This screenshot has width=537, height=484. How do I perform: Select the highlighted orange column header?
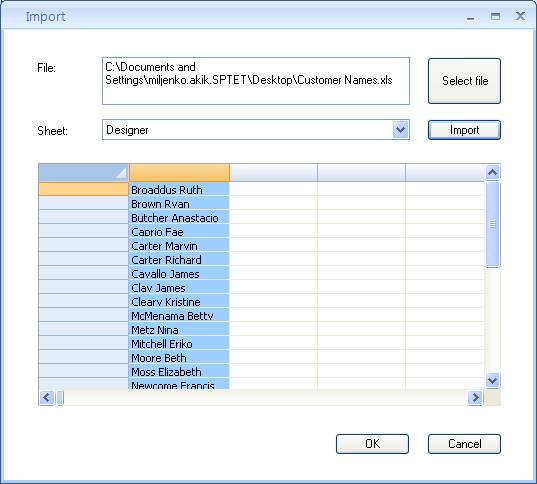click(179, 172)
